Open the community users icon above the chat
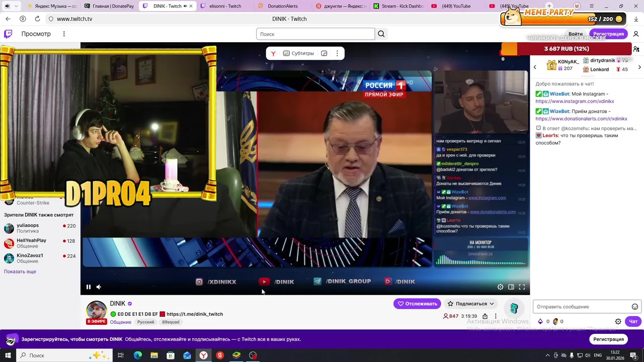The image size is (644, 362). click(636, 49)
